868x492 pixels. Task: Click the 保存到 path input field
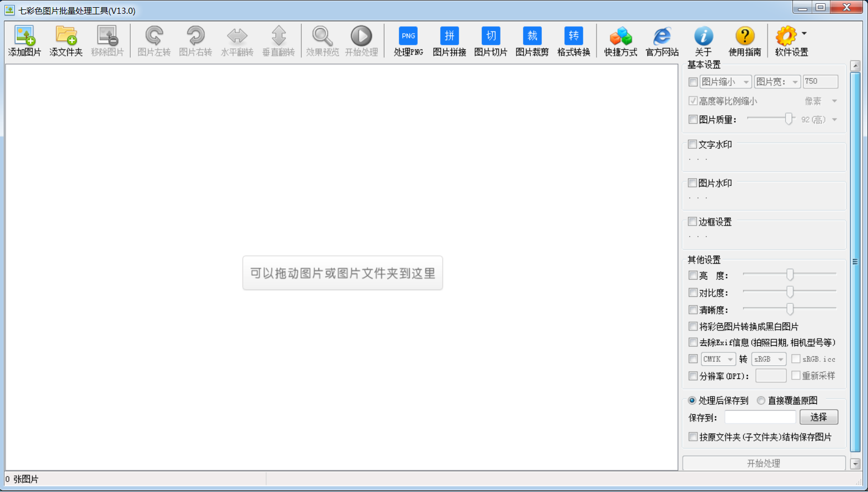[760, 418]
